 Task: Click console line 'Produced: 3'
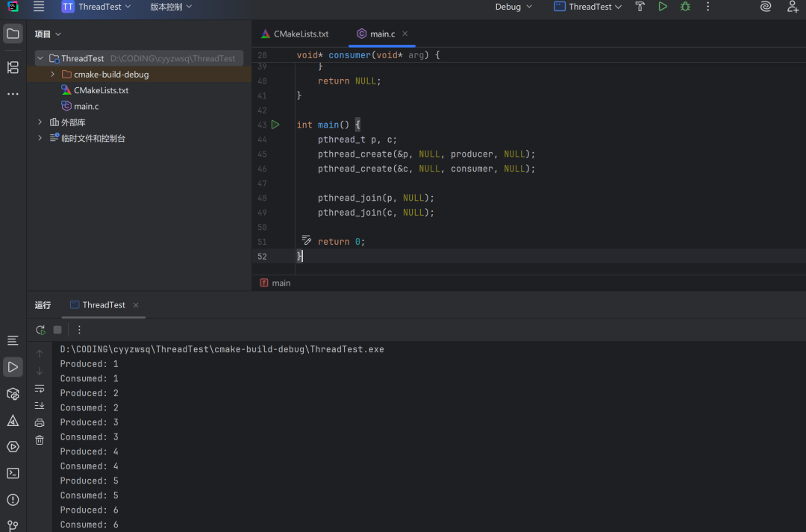coord(89,422)
